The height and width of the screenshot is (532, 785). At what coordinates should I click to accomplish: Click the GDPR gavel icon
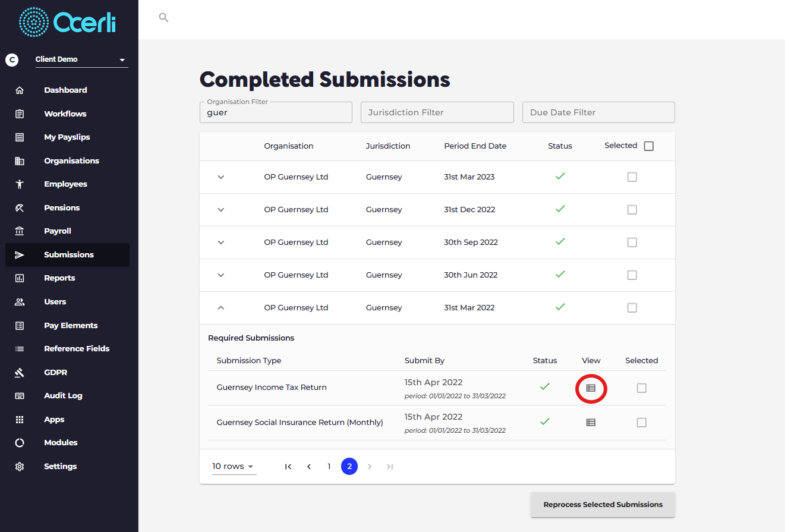[20, 373]
